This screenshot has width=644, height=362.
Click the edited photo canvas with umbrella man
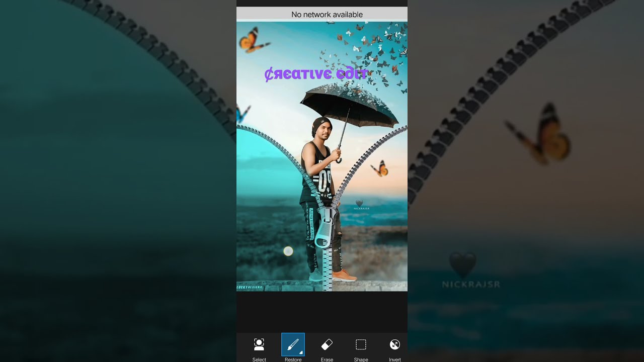coord(322,156)
